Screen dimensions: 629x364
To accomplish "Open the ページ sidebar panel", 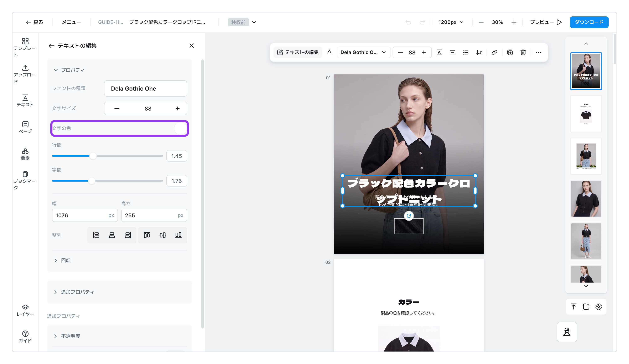I will [x=25, y=127].
